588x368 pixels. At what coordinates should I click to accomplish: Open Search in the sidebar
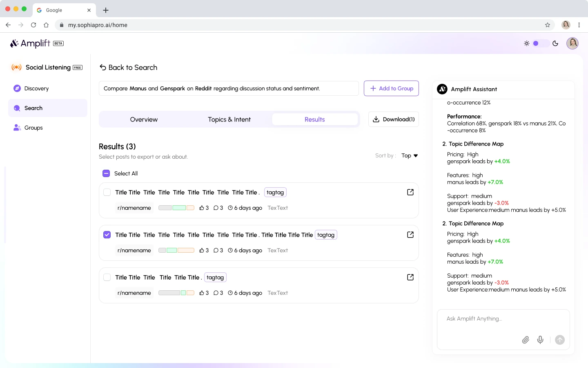click(x=48, y=108)
